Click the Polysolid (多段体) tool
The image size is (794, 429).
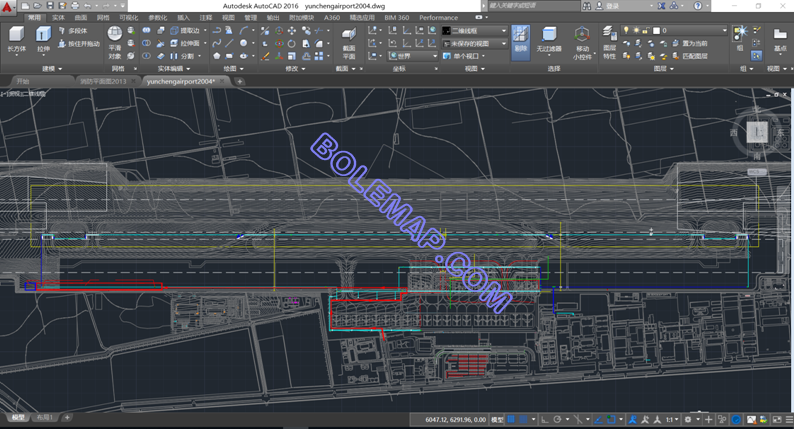(72, 31)
